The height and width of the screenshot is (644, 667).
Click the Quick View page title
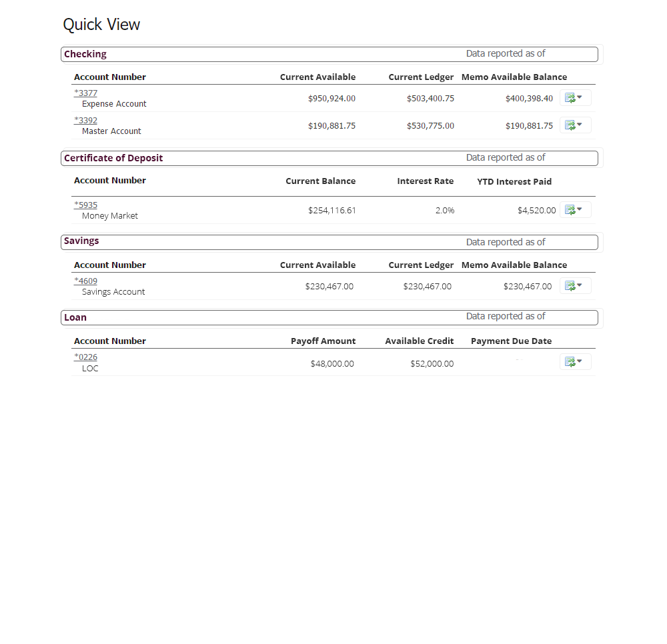tap(101, 25)
